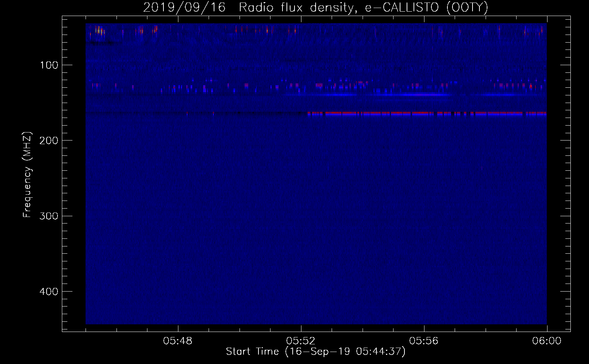Screen dimensions: 589x364
Task: Click the 'Start Time (16-Sep-19 05:44:37)' axis label
Action: click(316, 352)
